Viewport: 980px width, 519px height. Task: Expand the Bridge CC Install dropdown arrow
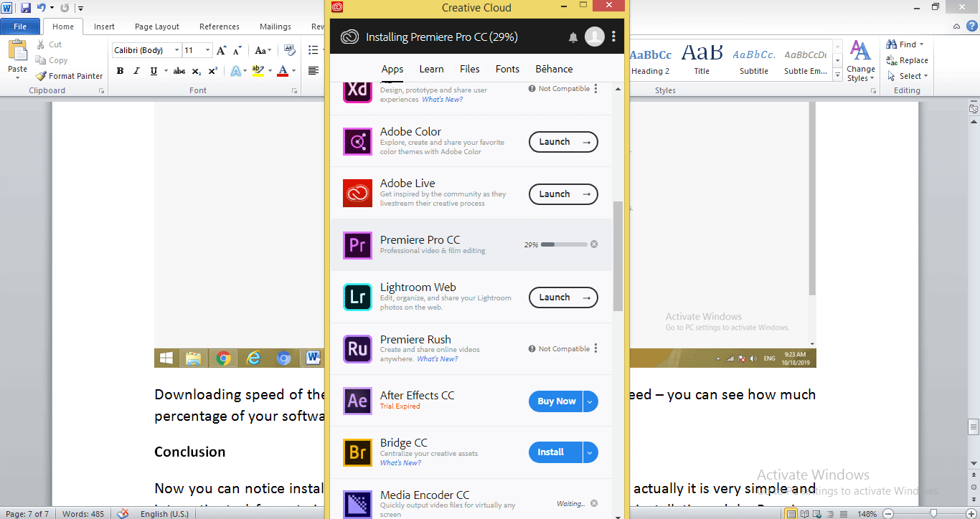point(590,452)
